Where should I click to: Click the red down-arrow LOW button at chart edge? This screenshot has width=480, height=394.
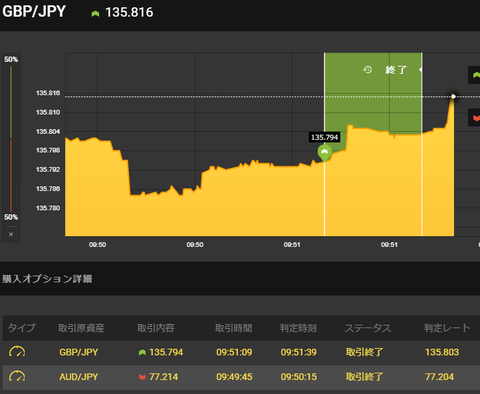pos(475,117)
